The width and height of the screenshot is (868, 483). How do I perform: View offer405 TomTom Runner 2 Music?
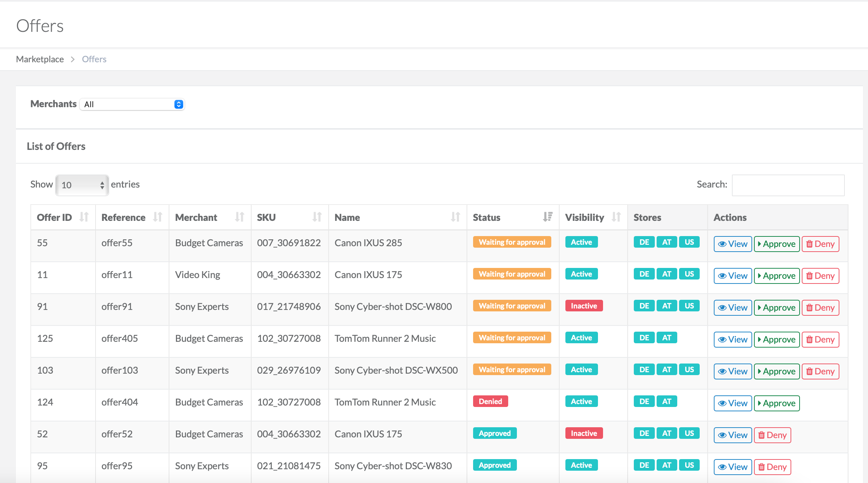point(733,339)
